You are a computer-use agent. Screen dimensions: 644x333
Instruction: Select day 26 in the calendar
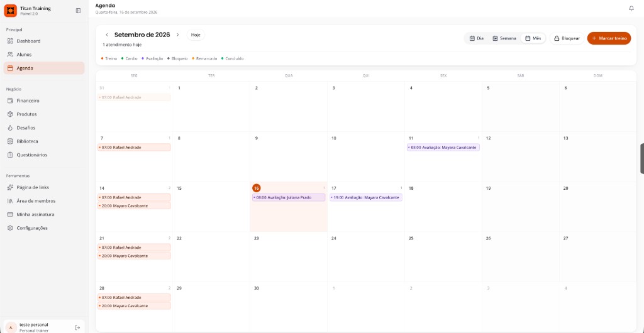click(x=488, y=238)
